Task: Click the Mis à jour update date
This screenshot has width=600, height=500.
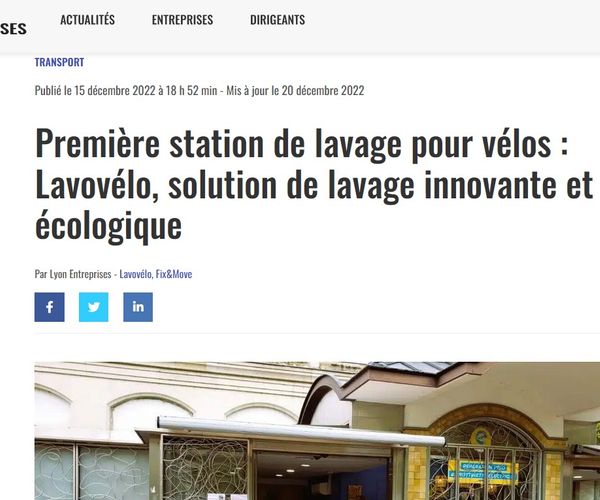Action: pyautogui.click(x=295, y=91)
